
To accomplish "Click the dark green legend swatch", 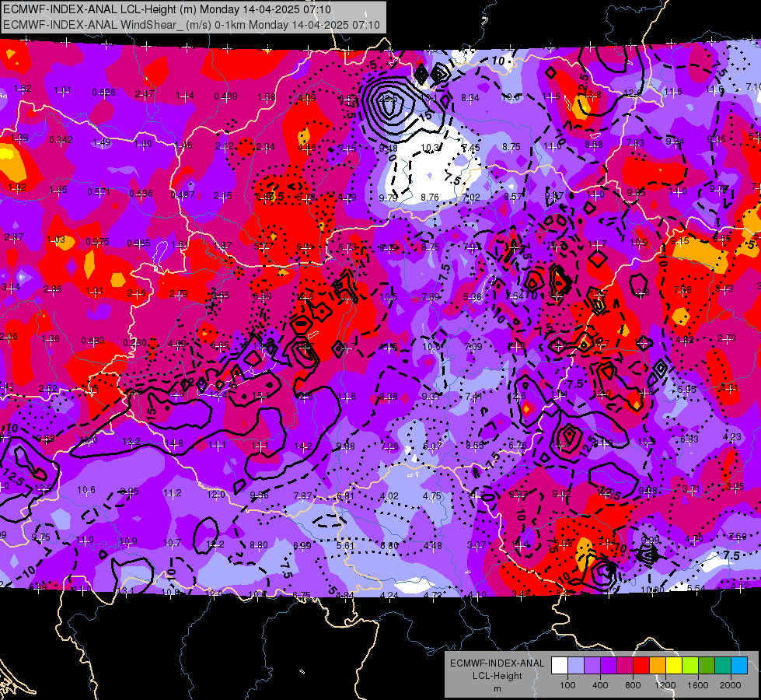I will click(707, 666).
